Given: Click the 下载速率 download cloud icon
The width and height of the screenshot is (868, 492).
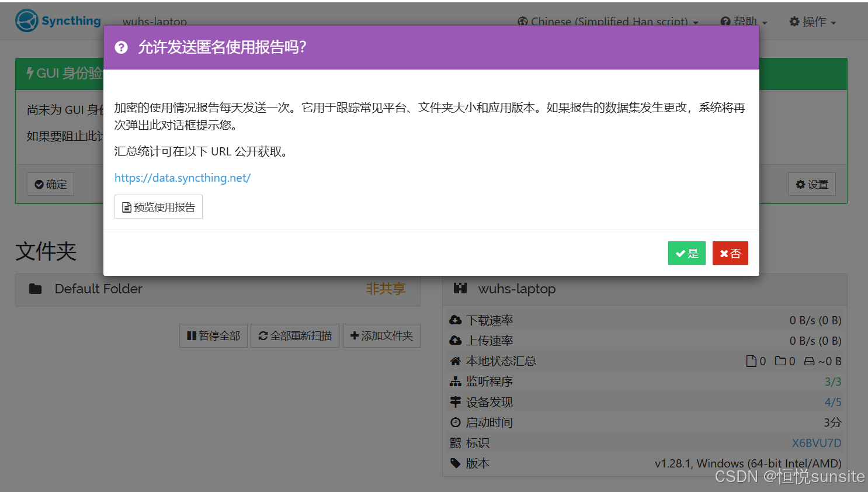Looking at the screenshot, I should (x=456, y=320).
